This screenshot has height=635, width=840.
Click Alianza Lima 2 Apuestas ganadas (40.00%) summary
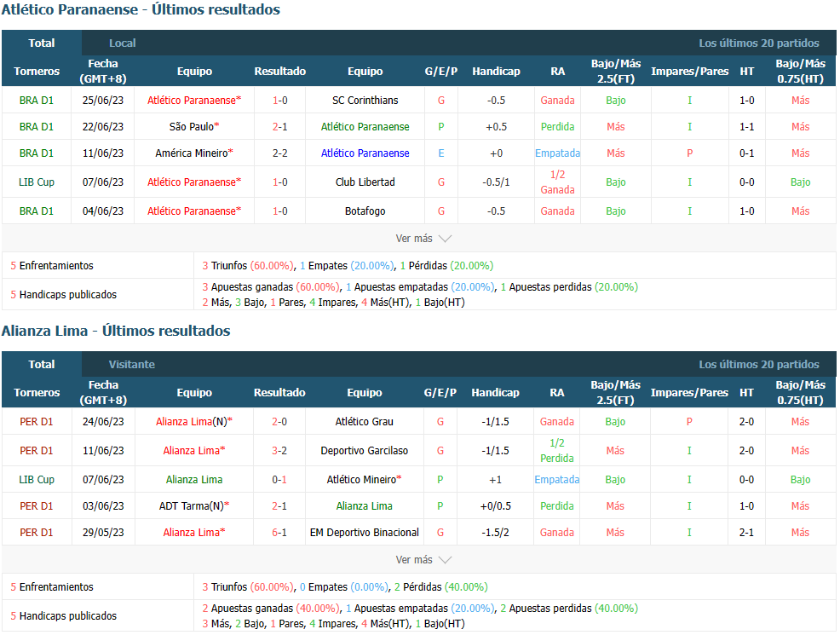point(271,609)
